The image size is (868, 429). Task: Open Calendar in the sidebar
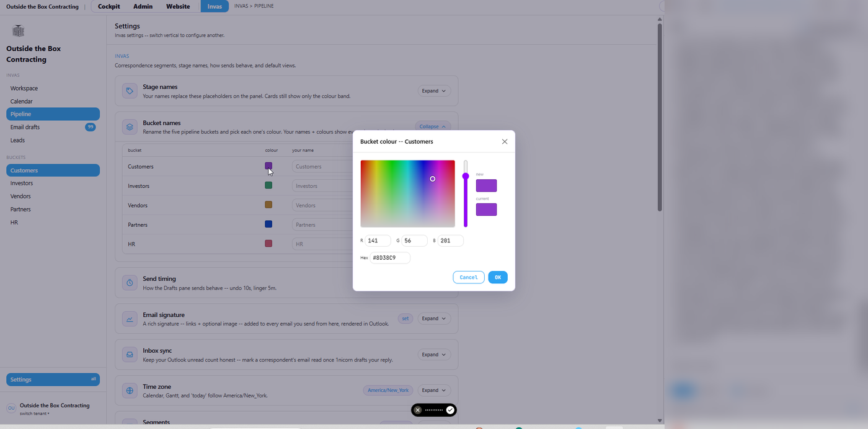(x=53, y=101)
